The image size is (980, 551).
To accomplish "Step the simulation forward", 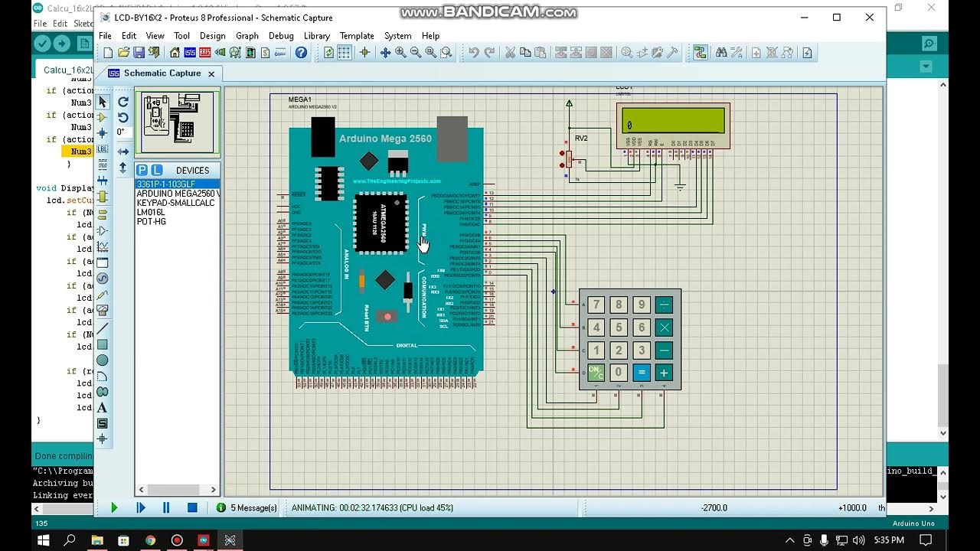I will click(x=140, y=507).
